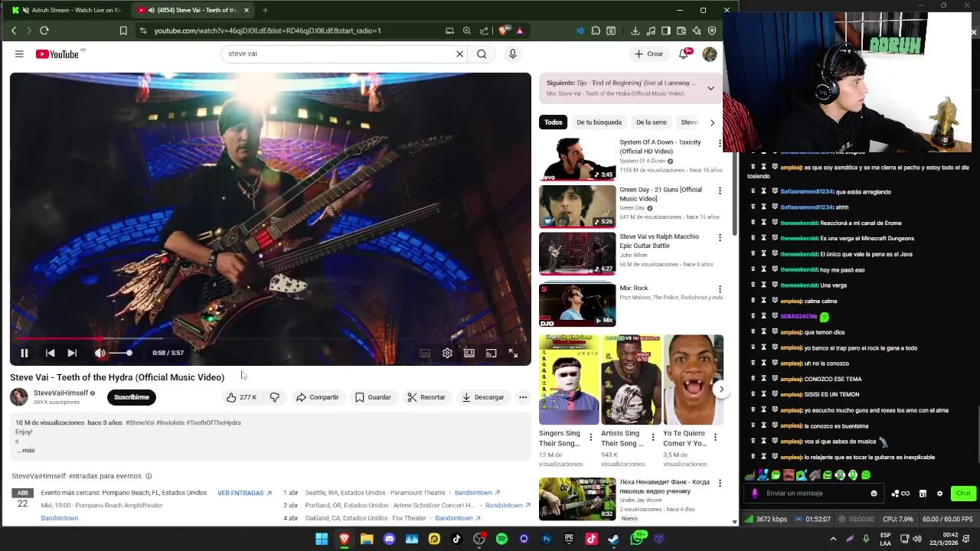Go to YouTube home via logo

(x=57, y=54)
